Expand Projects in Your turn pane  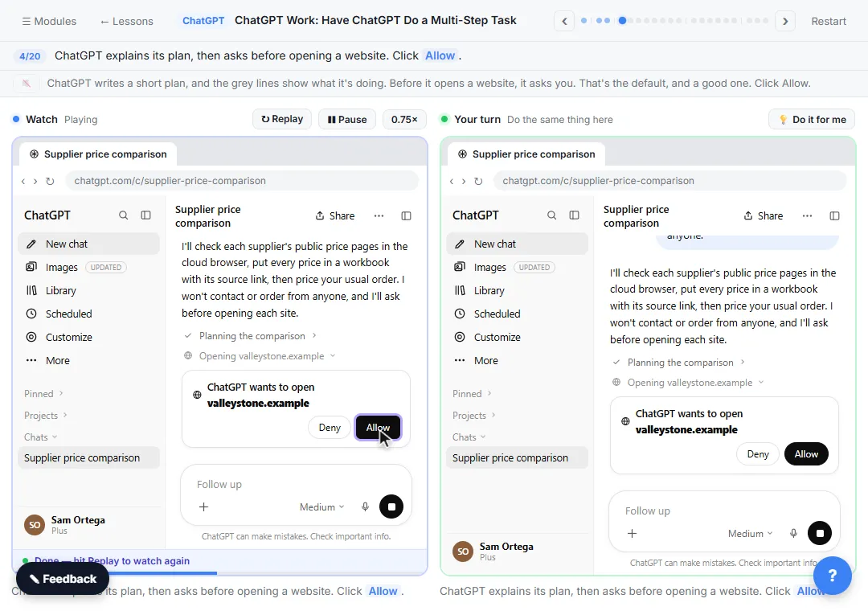tap(474, 415)
